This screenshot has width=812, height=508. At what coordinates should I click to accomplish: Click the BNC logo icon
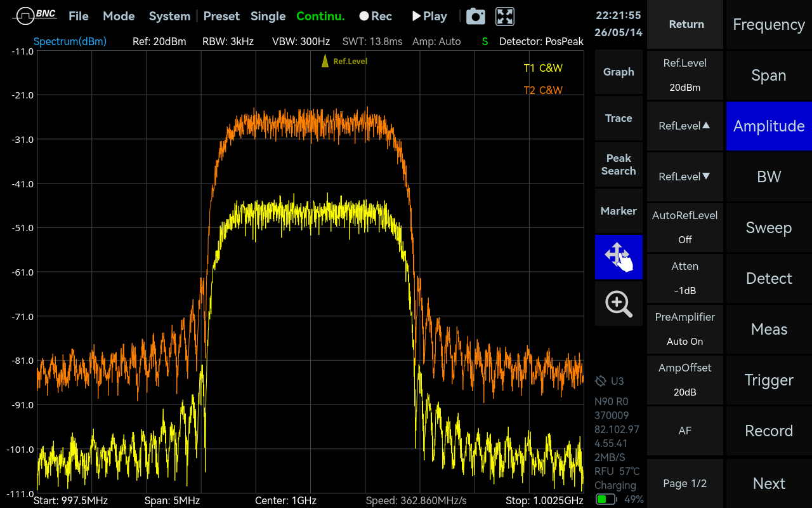[34, 16]
